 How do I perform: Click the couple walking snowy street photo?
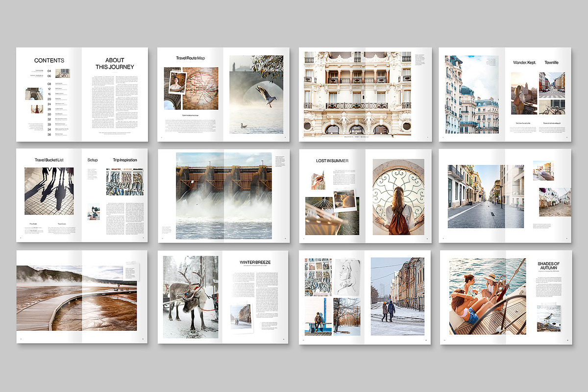(397, 296)
